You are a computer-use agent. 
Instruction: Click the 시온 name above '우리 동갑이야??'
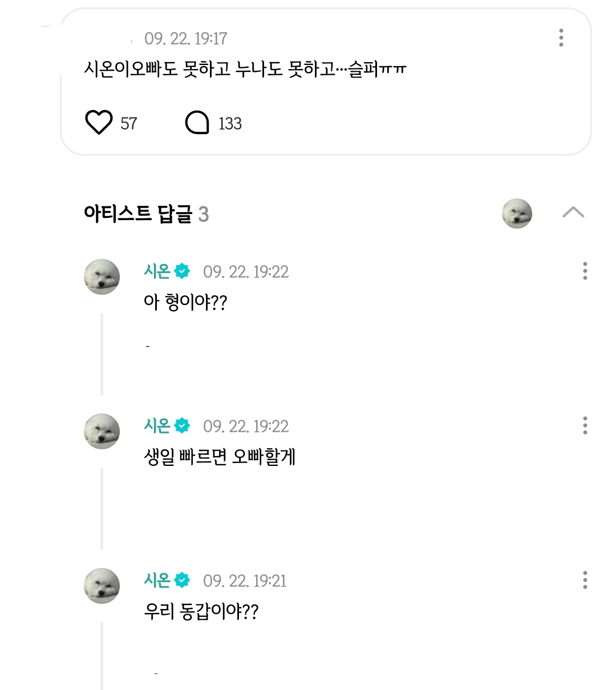[x=157, y=581]
